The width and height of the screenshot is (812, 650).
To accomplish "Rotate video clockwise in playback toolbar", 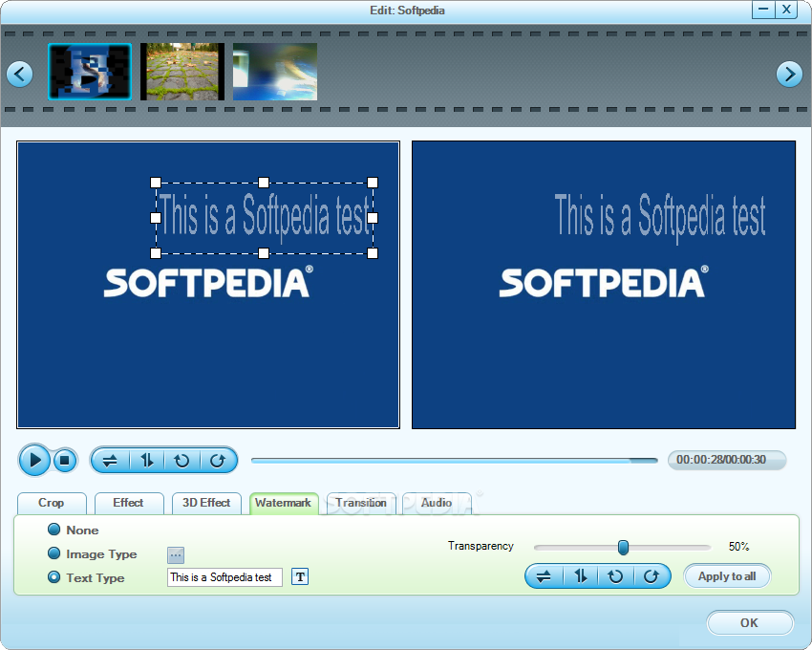I will [x=218, y=461].
